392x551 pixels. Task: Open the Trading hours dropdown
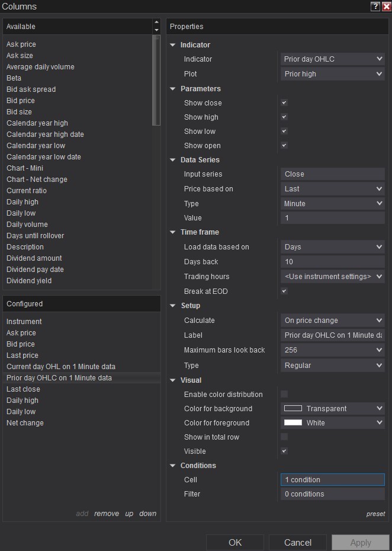(x=332, y=277)
